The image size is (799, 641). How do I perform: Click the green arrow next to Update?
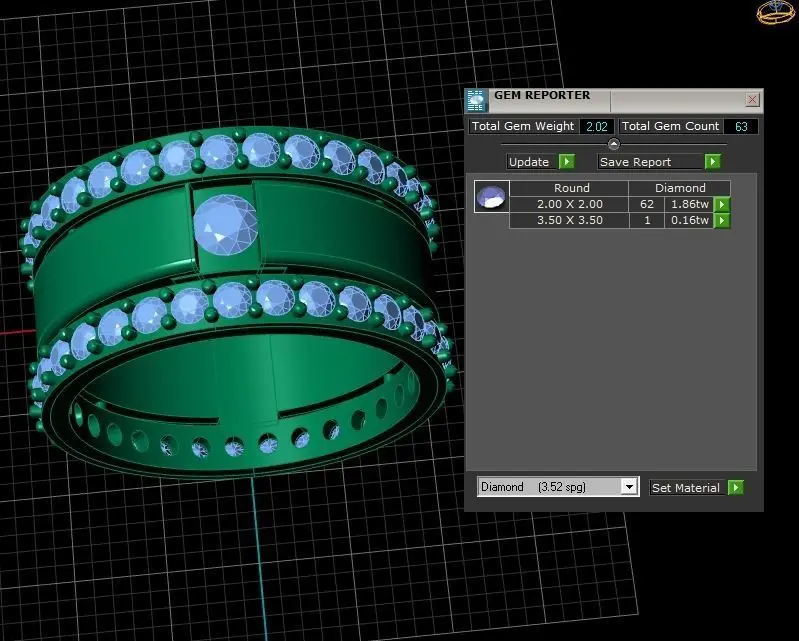point(567,162)
